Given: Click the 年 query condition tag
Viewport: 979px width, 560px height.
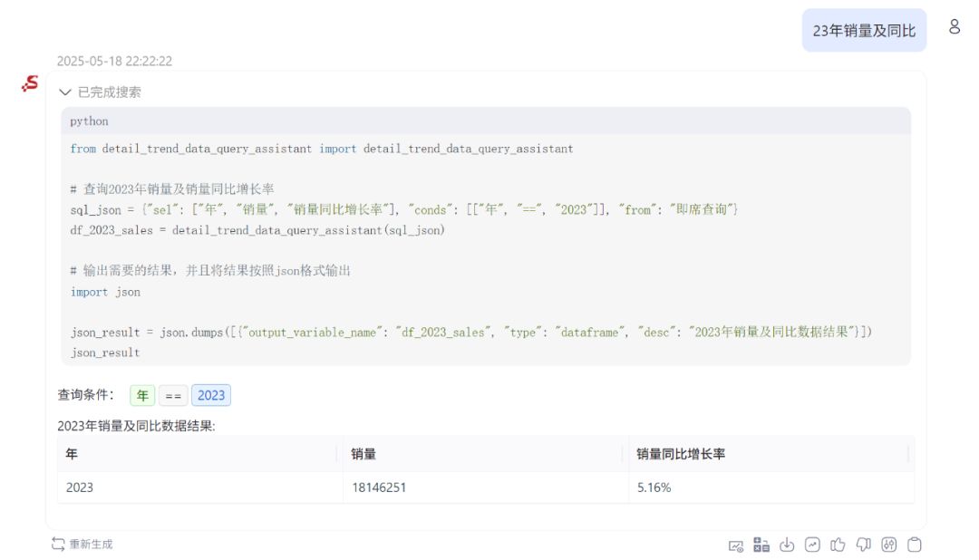Looking at the screenshot, I should 142,395.
